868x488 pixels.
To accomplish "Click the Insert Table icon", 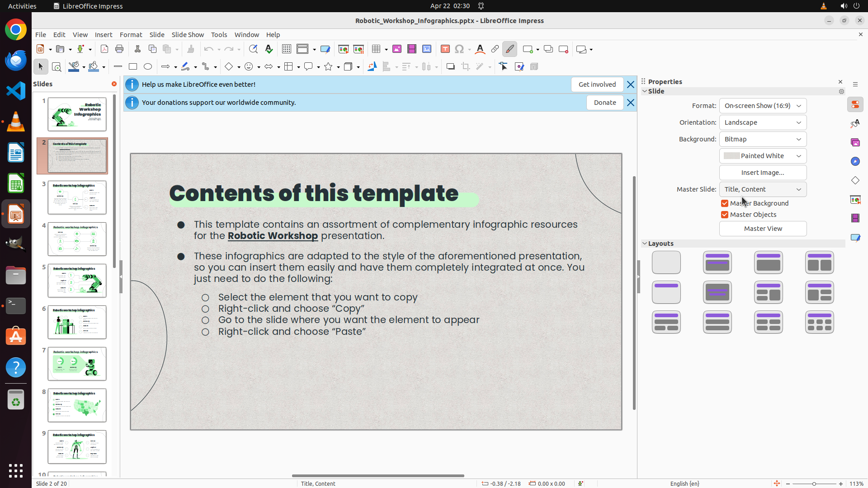I will tap(376, 49).
